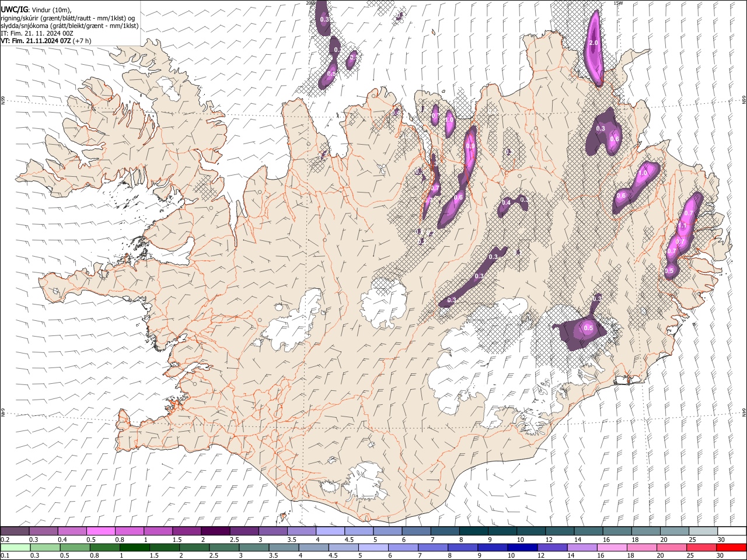Click the 30 label in the lower legend
The image size is (747, 560).
(x=719, y=555)
